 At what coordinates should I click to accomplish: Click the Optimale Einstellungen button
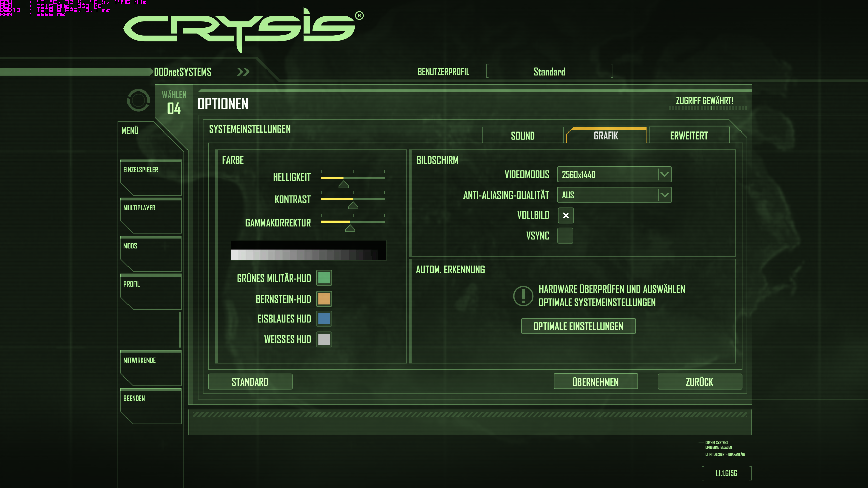(578, 326)
